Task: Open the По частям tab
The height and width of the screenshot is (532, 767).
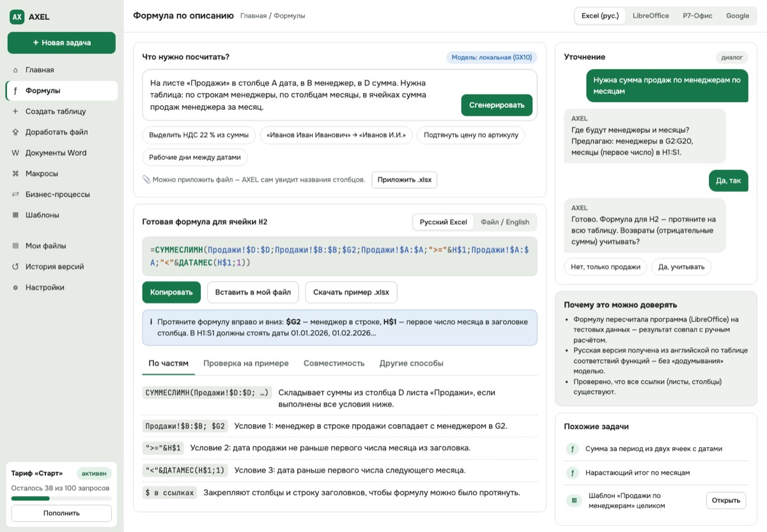Action: coord(169,363)
